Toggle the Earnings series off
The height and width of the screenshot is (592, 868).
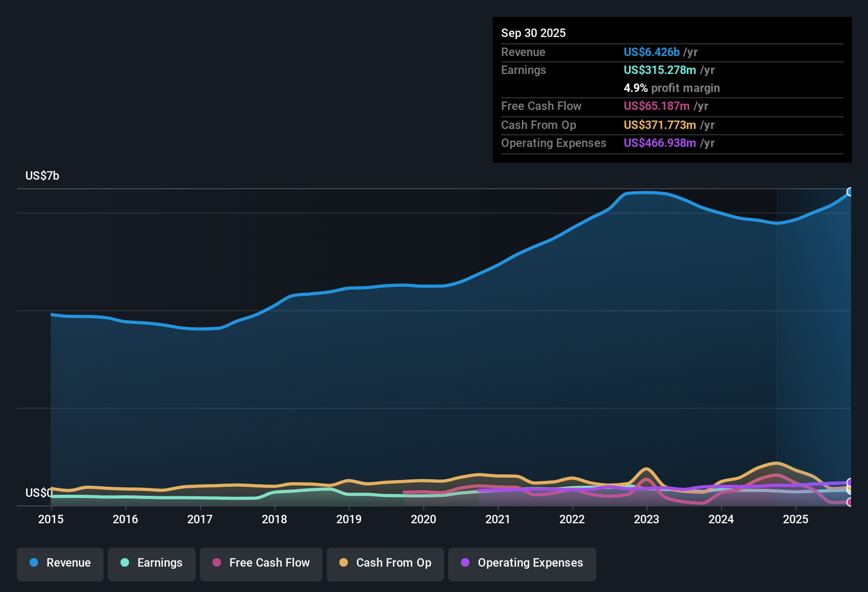pos(151,563)
